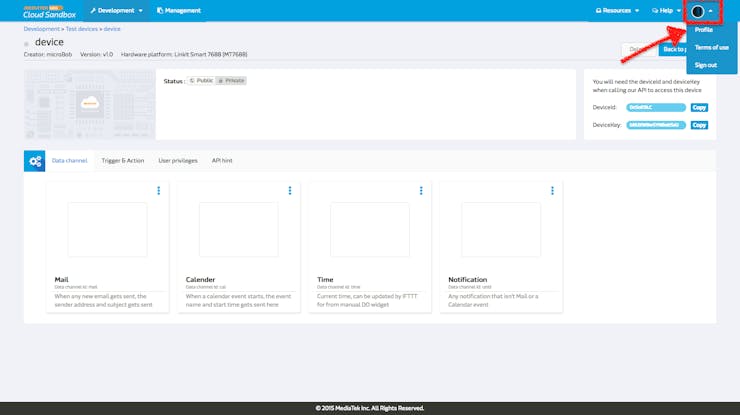This screenshot has height=415, width=740.
Task: Switch to the User privileges tab
Action: [x=178, y=161]
